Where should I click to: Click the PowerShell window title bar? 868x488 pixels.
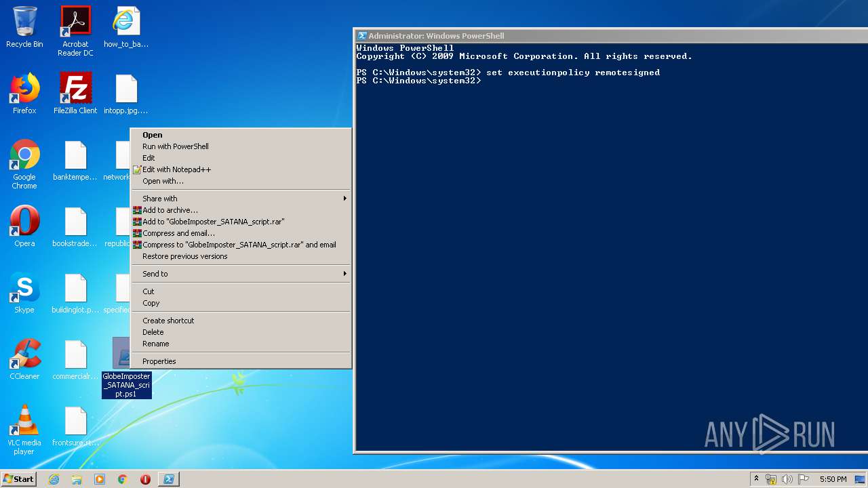pos(610,36)
